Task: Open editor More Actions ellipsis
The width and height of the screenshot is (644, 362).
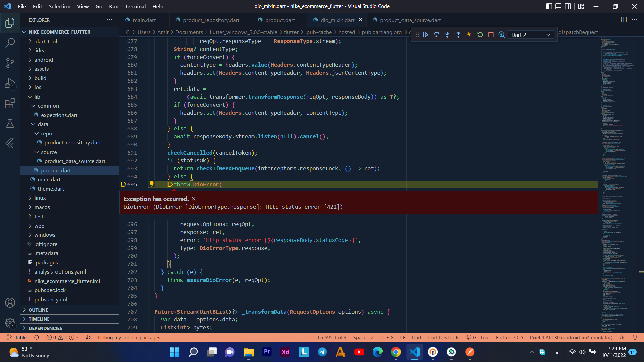Action: [634, 20]
